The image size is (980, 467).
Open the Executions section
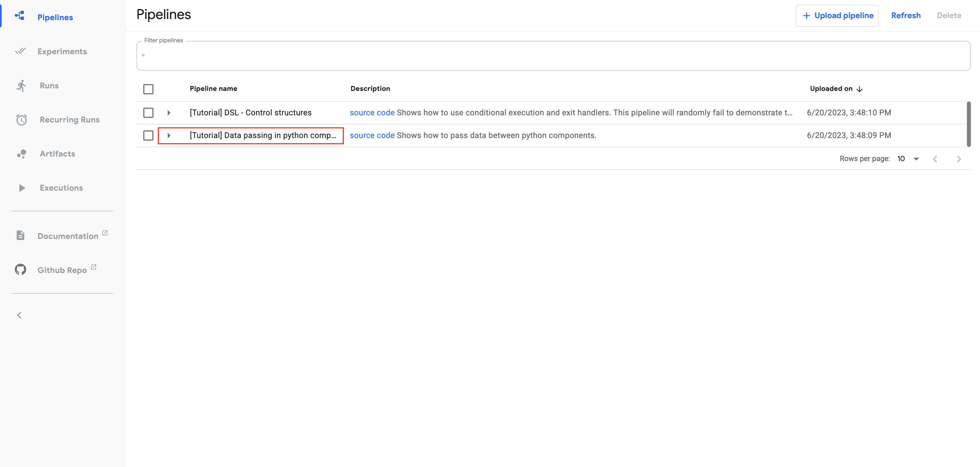click(x=61, y=188)
